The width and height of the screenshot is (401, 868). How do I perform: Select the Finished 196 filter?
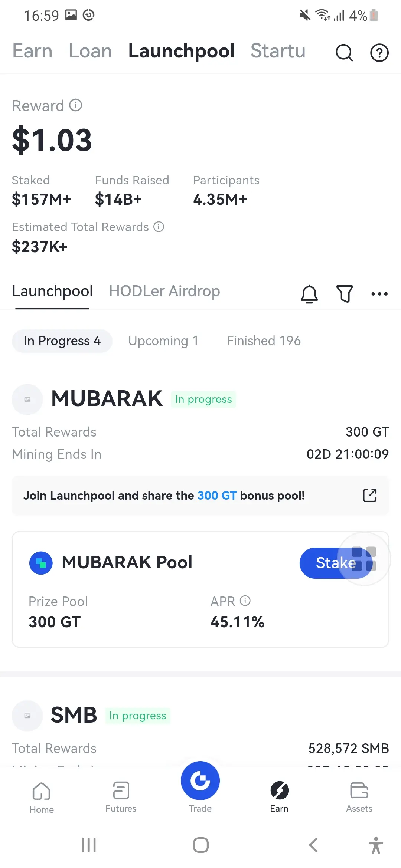click(264, 341)
